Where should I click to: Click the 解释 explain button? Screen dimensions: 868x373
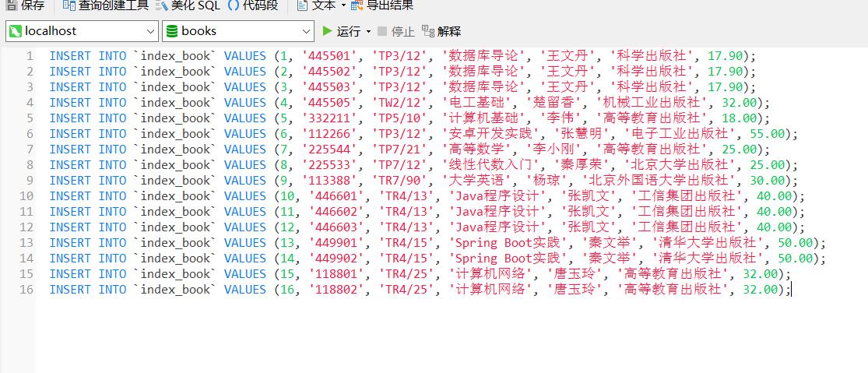click(441, 32)
